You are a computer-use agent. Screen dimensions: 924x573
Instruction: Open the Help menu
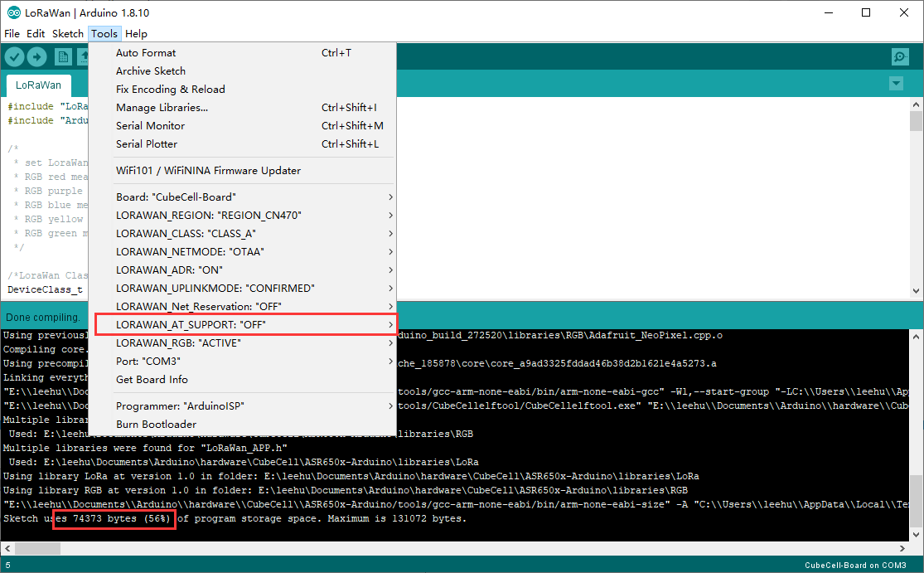[136, 34]
